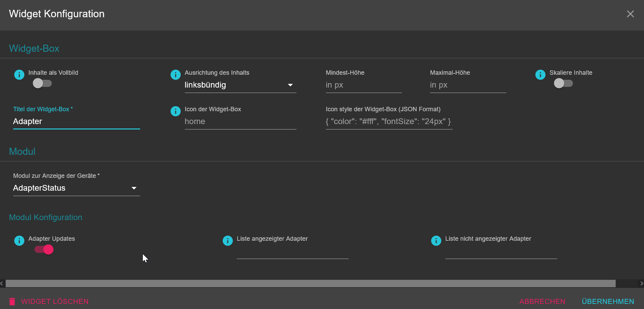The image size is (644, 309).
Task: Click info icon for Liste nicht angezeigter Adapter
Action: click(x=436, y=241)
